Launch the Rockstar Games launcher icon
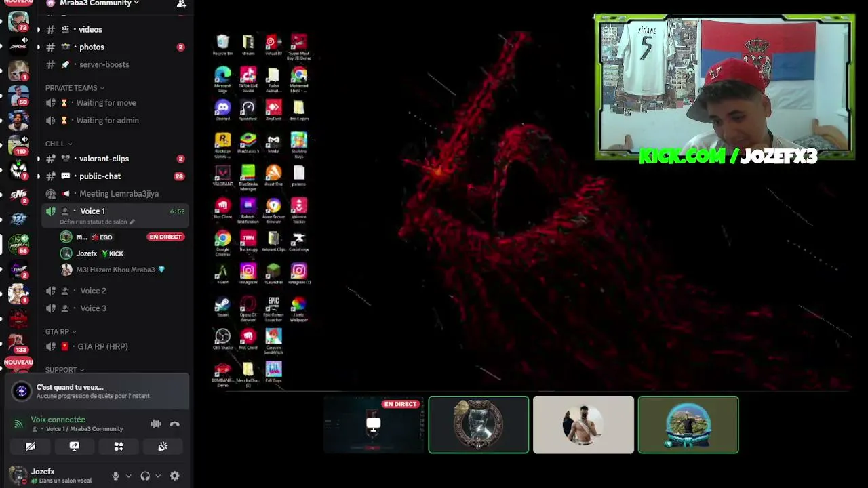The image size is (868, 488). coord(222,144)
